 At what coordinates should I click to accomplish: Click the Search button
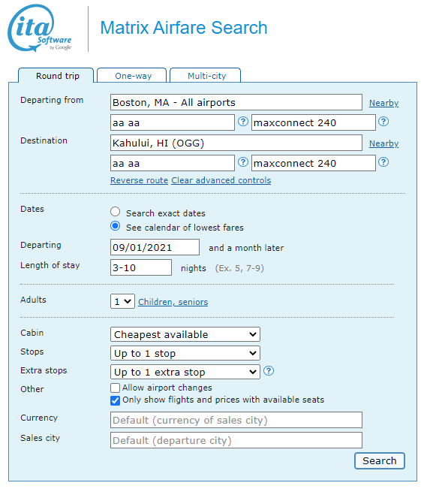click(x=380, y=460)
